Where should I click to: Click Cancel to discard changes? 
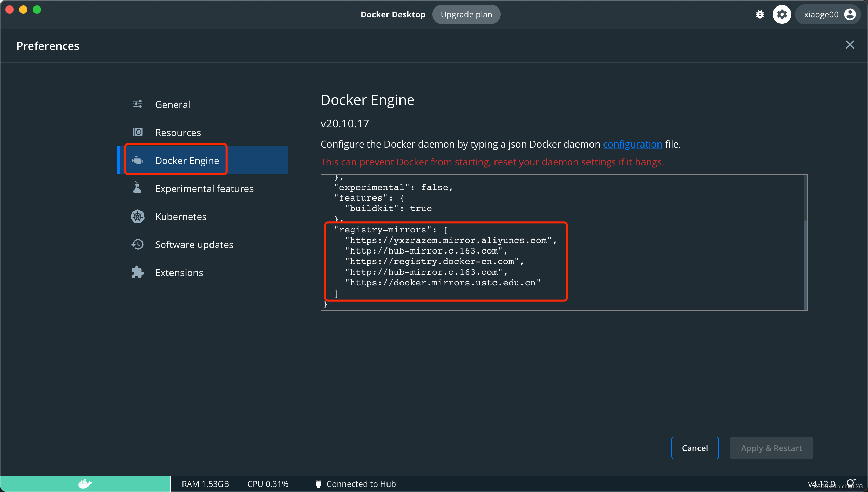click(x=695, y=448)
